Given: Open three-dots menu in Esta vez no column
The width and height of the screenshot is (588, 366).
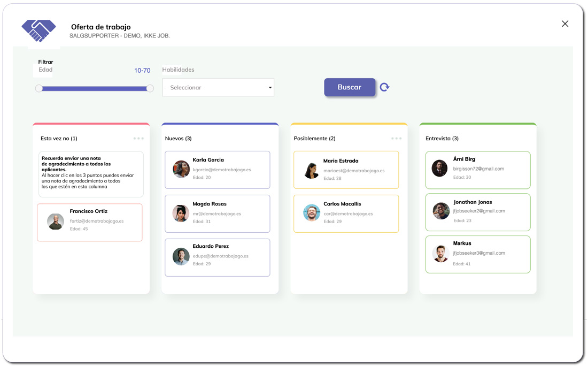Looking at the screenshot, I should 138,139.
